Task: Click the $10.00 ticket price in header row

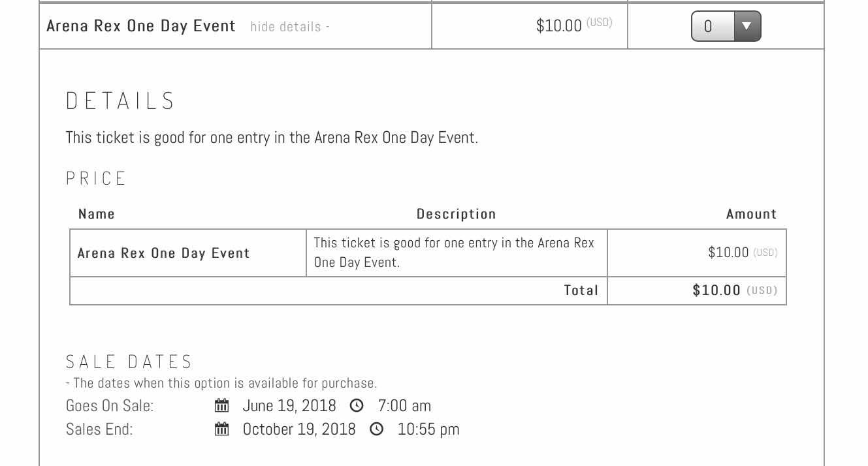Action: 558,25
